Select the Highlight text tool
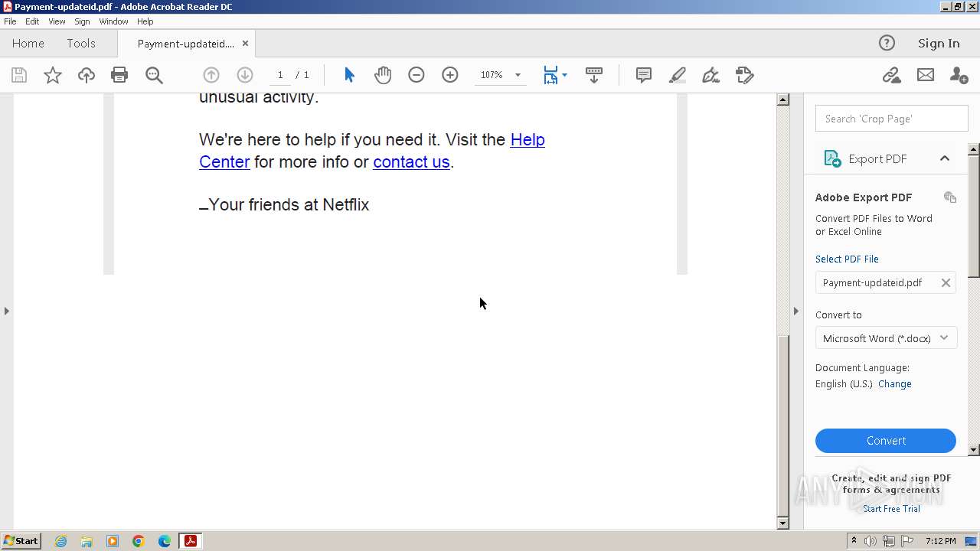Viewport: 980px width, 551px height. point(678,75)
